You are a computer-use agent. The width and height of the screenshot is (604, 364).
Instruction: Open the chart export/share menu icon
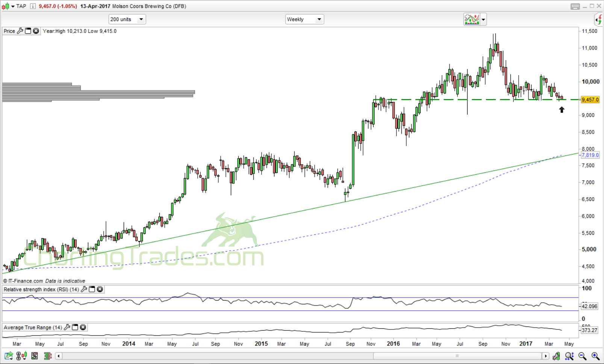(8, 356)
